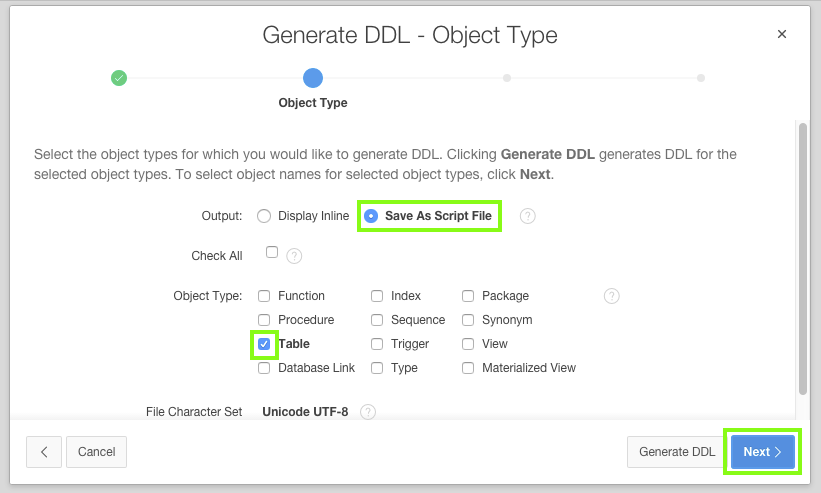Open help icon for Object Type
Screen dimensions: 821x493
click(x=612, y=296)
